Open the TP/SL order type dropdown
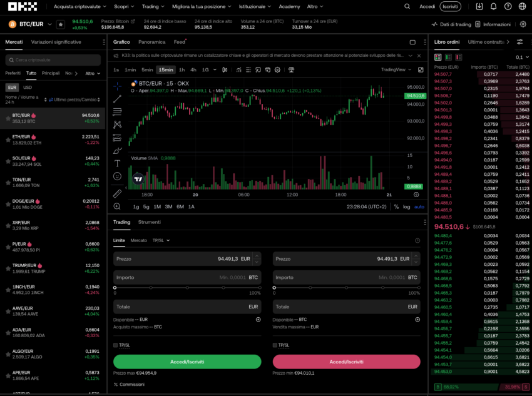 pyautogui.click(x=161, y=240)
